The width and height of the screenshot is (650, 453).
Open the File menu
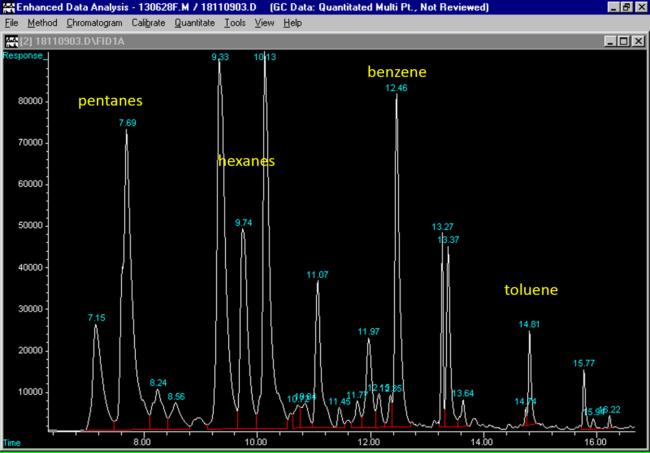pyautogui.click(x=12, y=22)
